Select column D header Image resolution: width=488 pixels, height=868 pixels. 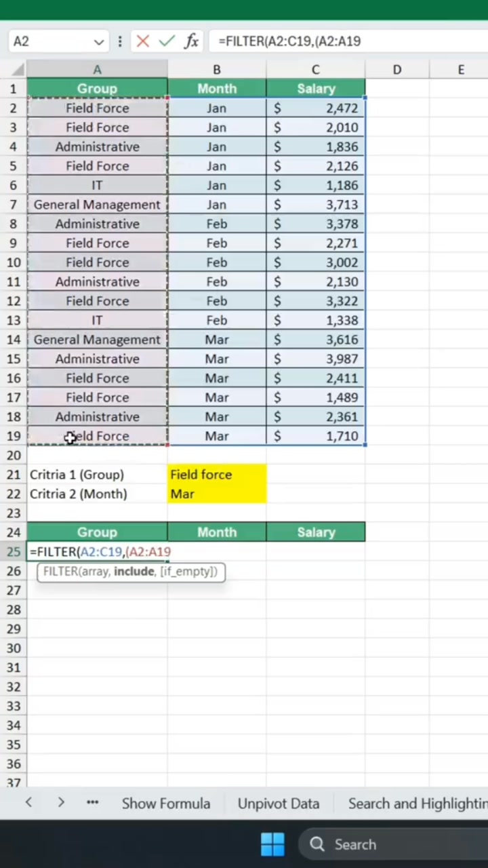tap(397, 70)
